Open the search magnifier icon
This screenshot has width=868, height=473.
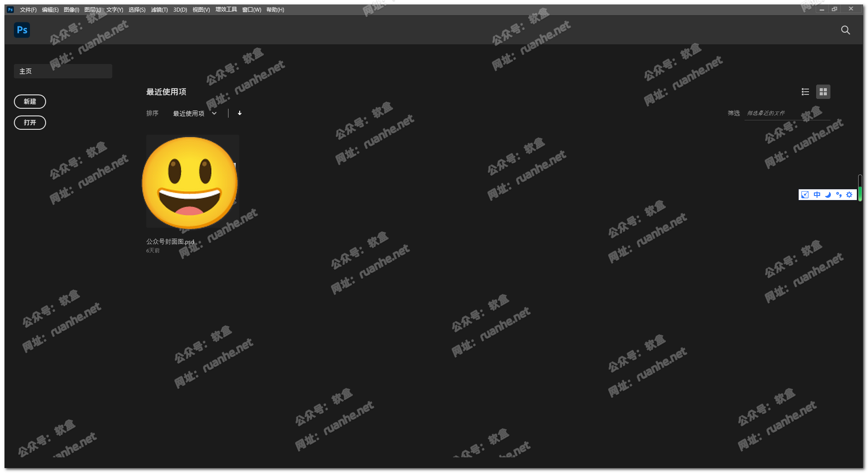pos(845,30)
